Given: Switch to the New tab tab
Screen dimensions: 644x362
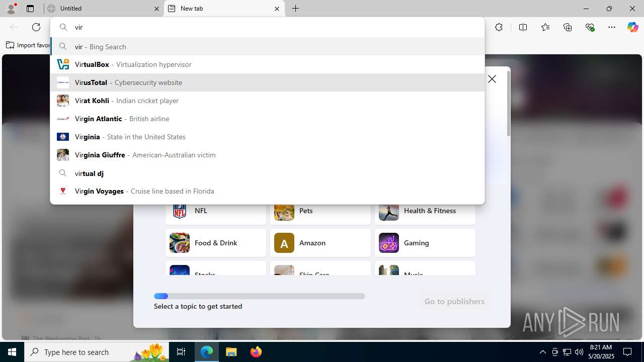Looking at the screenshot, I should click(224, 9).
